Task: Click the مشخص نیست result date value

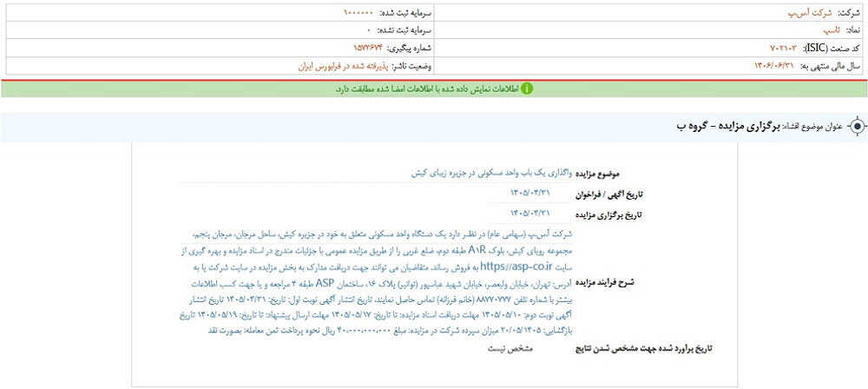Action: 511,349
